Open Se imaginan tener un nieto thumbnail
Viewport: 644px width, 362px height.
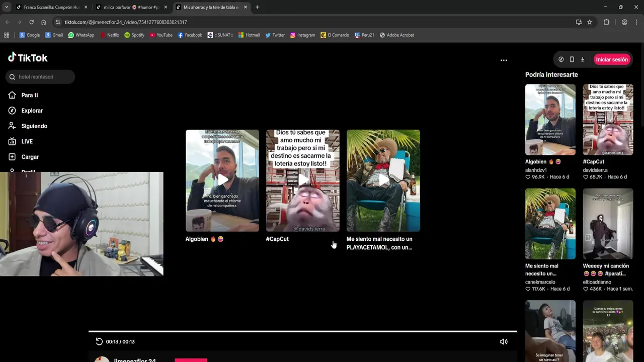tap(550, 331)
